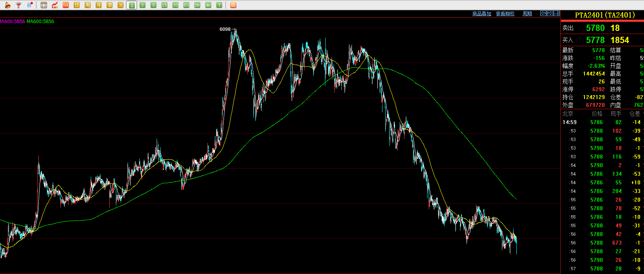Click the PTA2401 contract title
644x274 pixels.
click(x=605, y=15)
